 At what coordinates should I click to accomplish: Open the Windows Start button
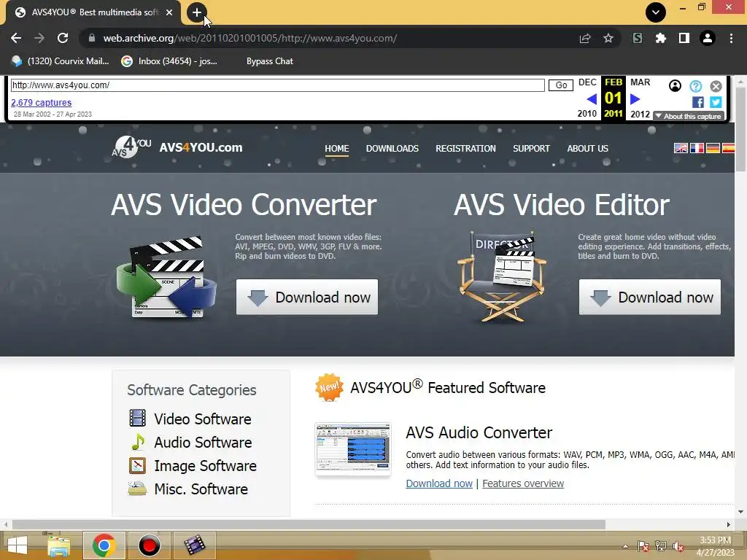click(18, 545)
